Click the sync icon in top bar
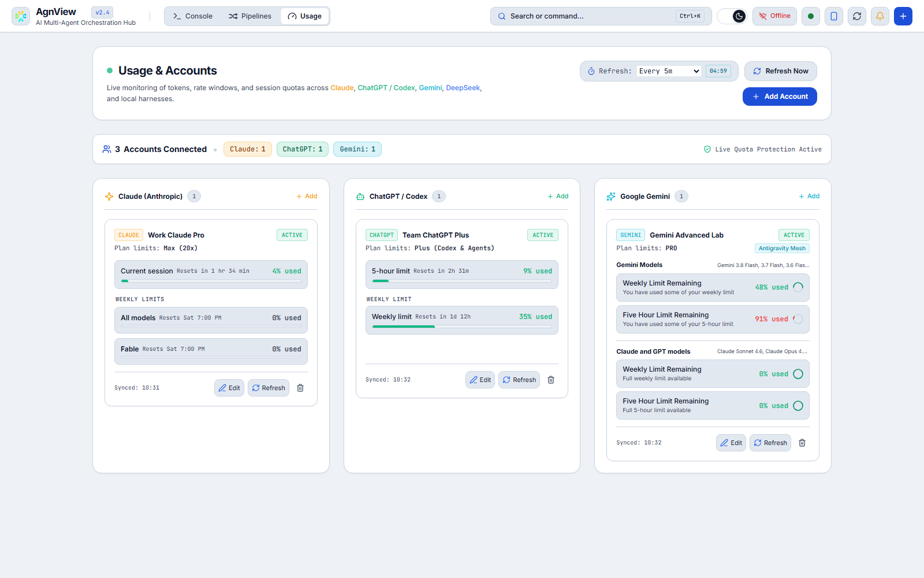 [857, 16]
